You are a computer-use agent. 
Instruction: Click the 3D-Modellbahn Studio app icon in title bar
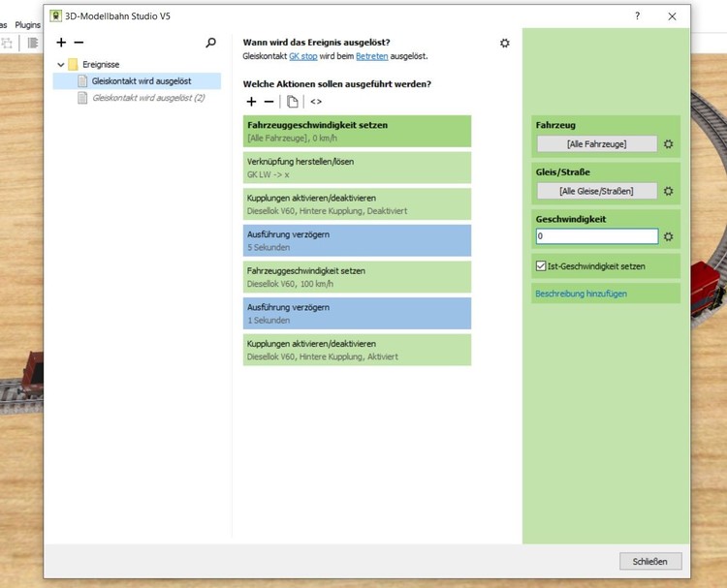(x=55, y=15)
